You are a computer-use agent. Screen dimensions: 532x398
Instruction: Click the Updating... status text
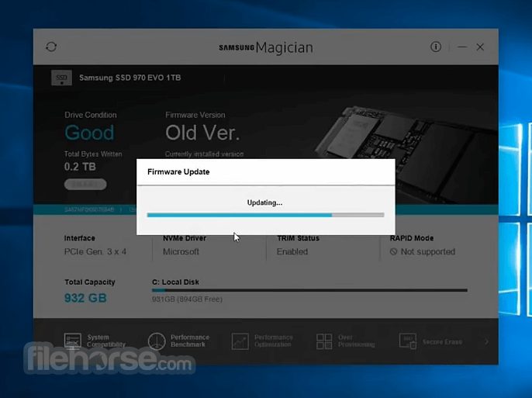[264, 202]
